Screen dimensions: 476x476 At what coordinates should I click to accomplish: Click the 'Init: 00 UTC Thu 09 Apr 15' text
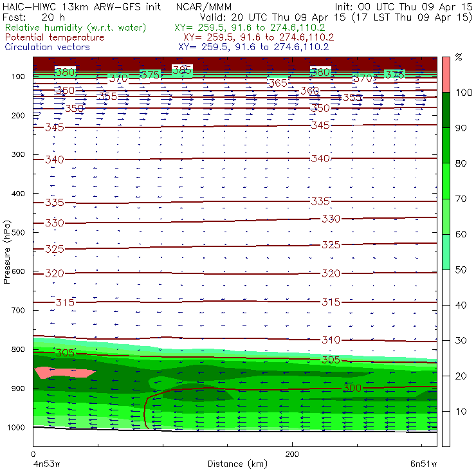coord(404,6)
